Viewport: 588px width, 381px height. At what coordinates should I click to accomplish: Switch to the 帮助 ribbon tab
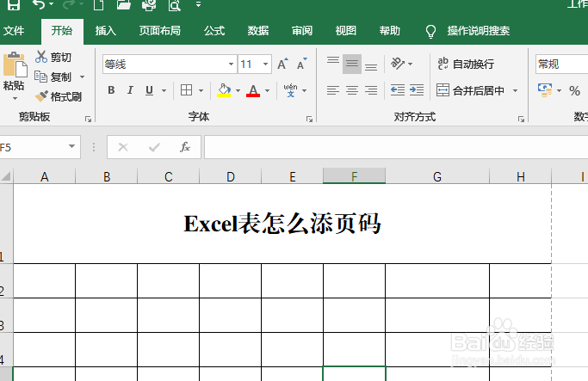pyautogui.click(x=390, y=30)
